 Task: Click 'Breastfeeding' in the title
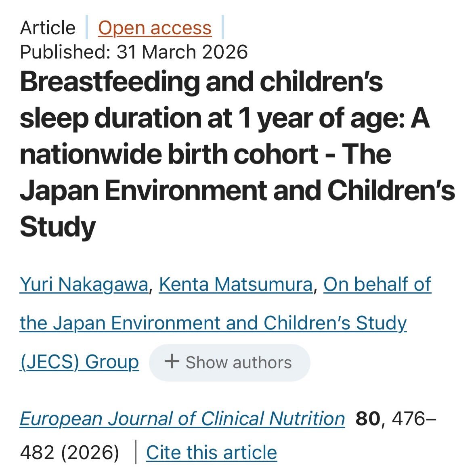pyautogui.click(x=109, y=82)
